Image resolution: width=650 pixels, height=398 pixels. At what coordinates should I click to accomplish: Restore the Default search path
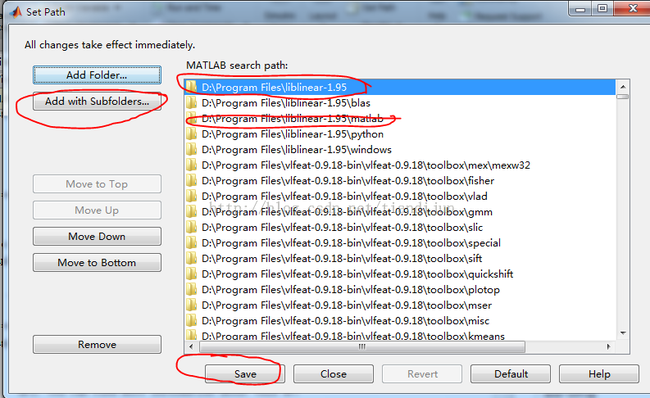point(511,374)
